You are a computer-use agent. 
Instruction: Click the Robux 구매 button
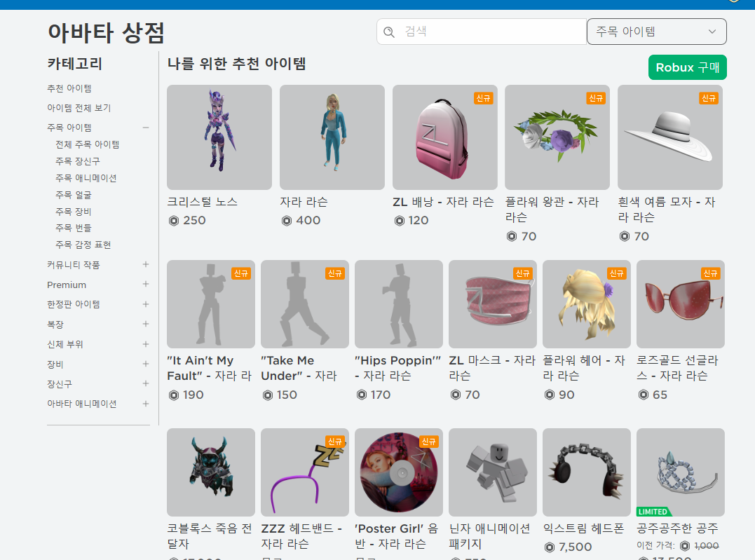[x=687, y=67]
